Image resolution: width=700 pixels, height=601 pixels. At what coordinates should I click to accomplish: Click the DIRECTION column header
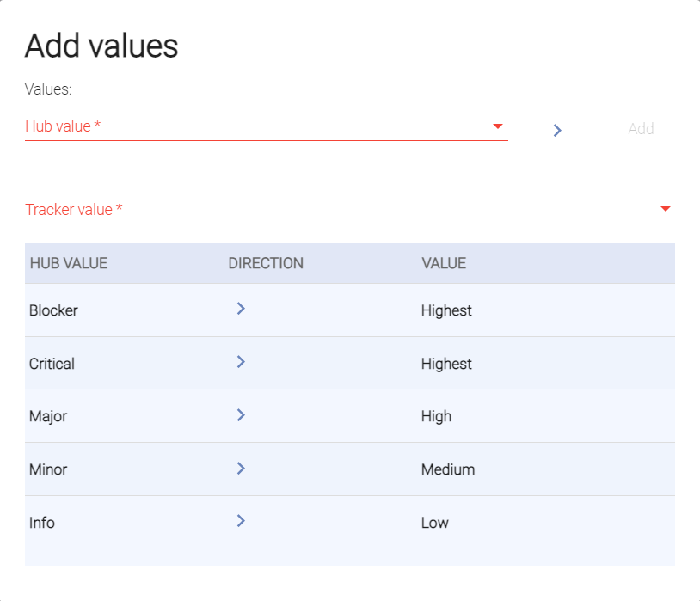click(x=266, y=263)
